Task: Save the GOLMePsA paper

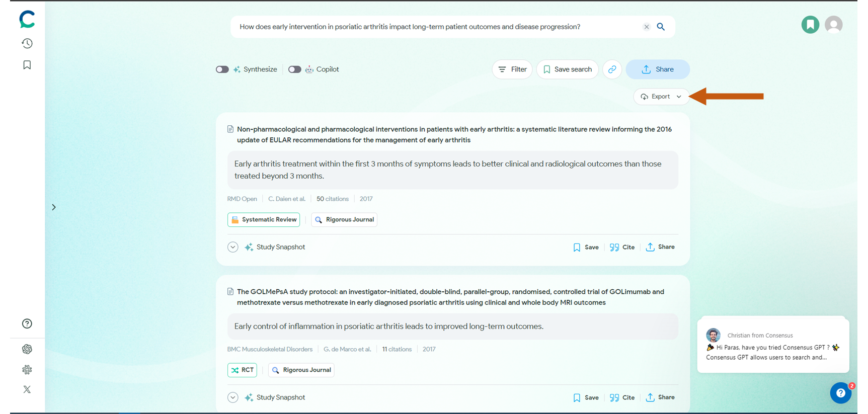Action: (x=586, y=397)
